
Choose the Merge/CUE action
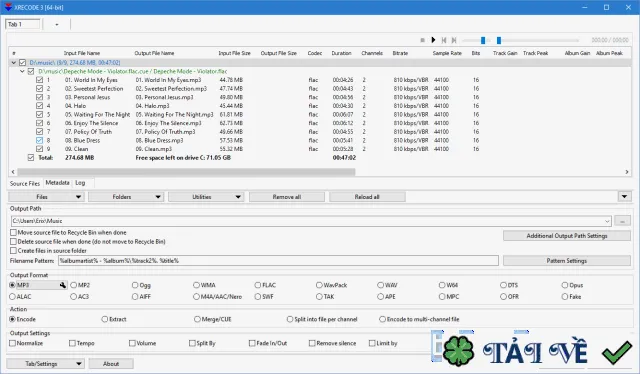pos(198,319)
